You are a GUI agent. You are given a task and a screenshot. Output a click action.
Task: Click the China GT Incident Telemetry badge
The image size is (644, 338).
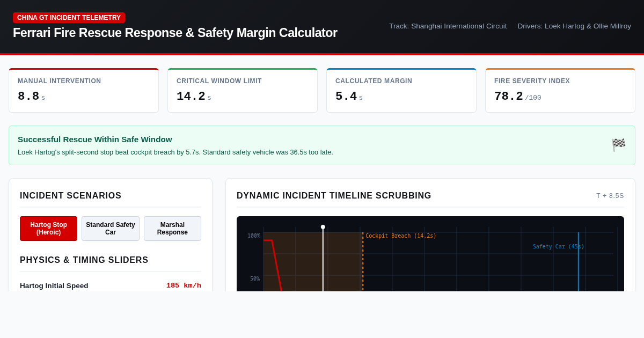tap(69, 18)
